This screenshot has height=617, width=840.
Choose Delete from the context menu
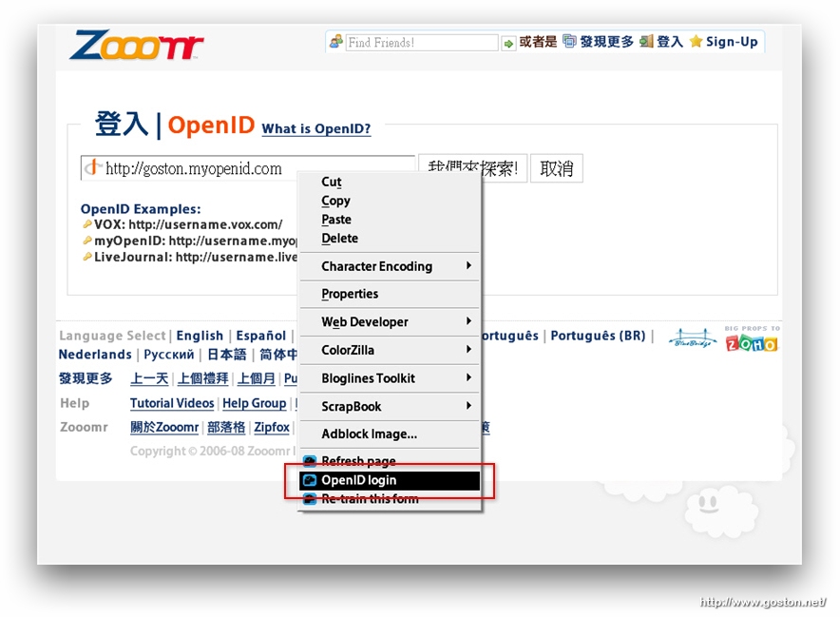coord(390,238)
